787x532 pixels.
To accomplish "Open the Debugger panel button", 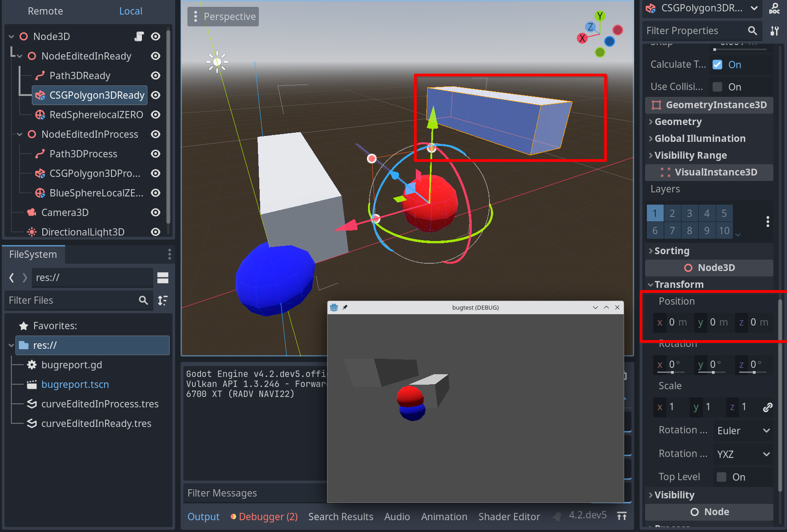I will tap(264, 517).
